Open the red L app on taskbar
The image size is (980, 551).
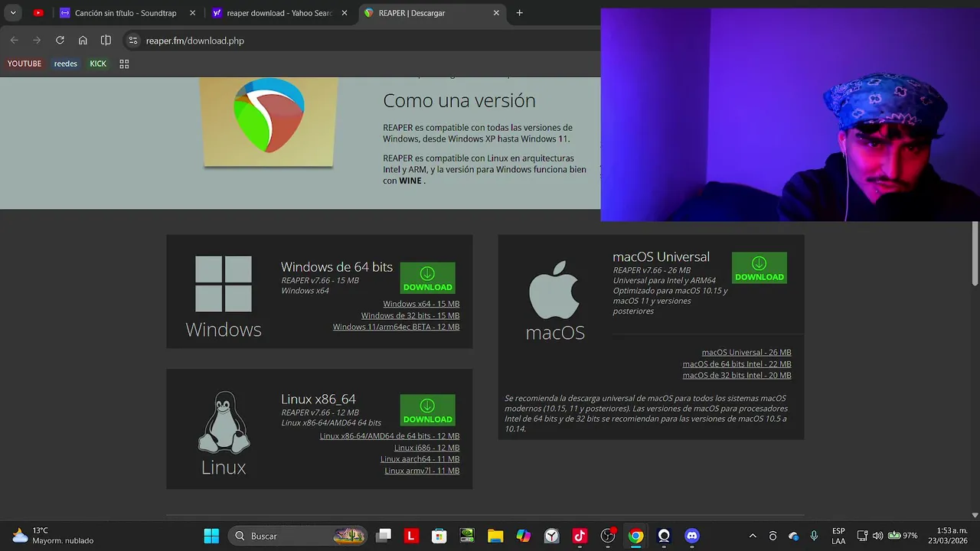click(x=411, y=536)
